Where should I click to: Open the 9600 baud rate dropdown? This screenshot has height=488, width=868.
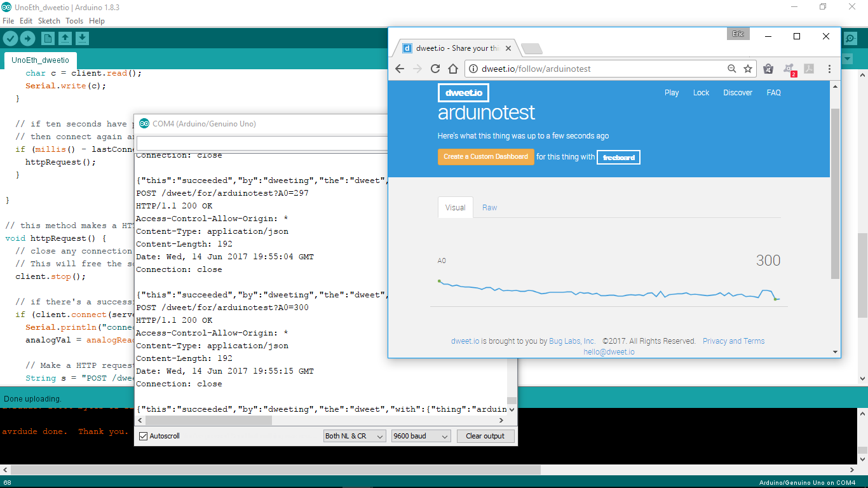tap(421, 436)
